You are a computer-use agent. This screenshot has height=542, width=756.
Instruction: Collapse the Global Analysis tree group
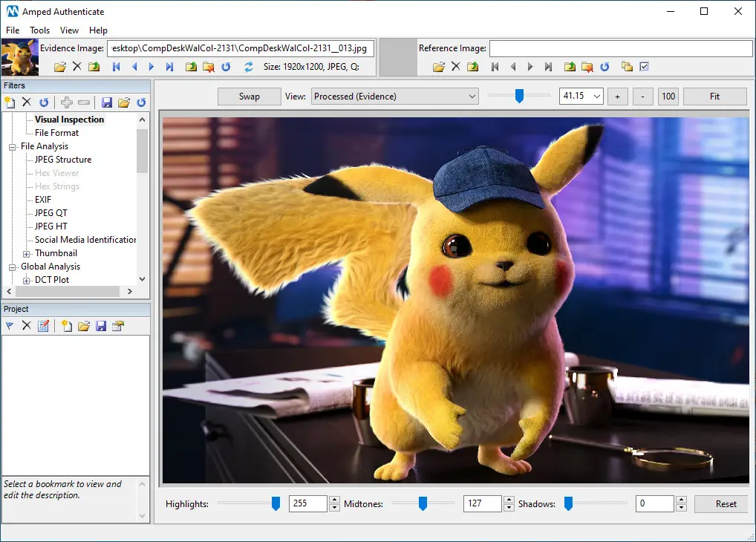(x=13, y=267)
